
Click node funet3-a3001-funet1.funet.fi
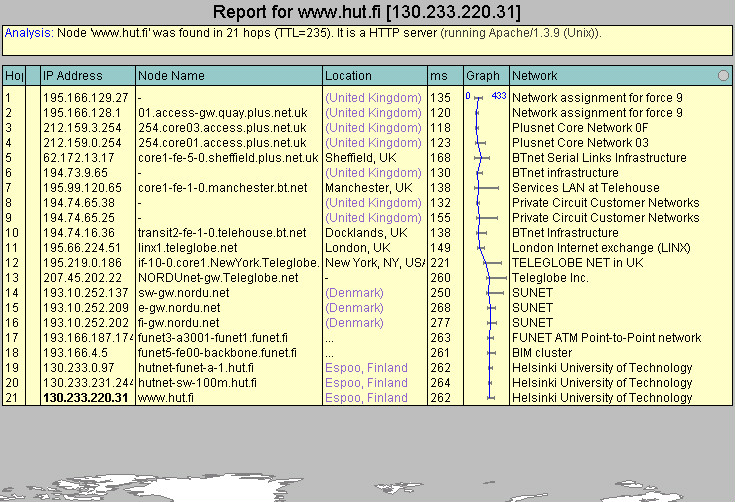[x=213, y=337]
